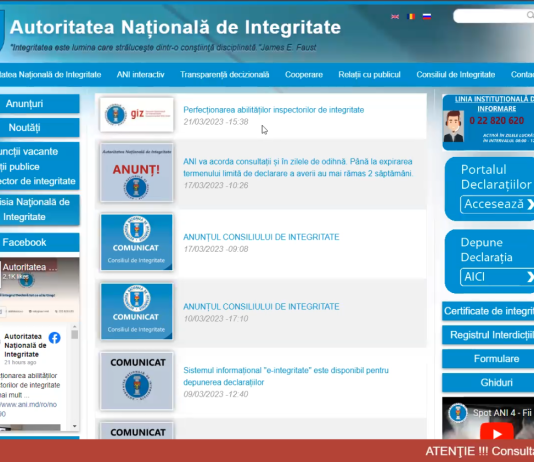
Task: Open Consiliul de Integritate menu
Action: (x=456, y=75)
